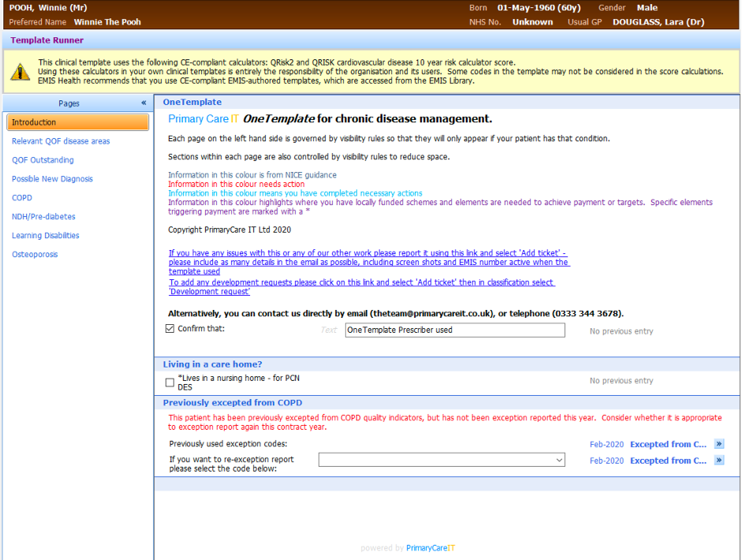
Task: Open the "COPD" page
Action: click(24, 197)
